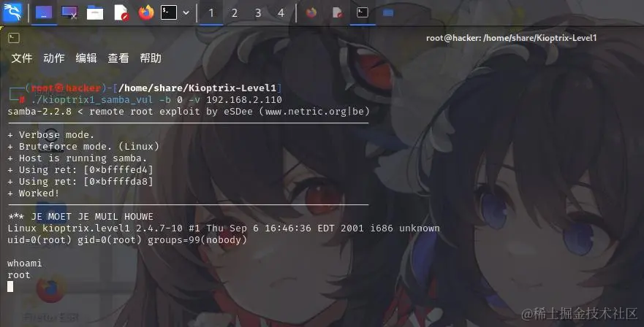The image size is (644, 327).
Task: Switch to workspace 2
Action: [235, 13]
